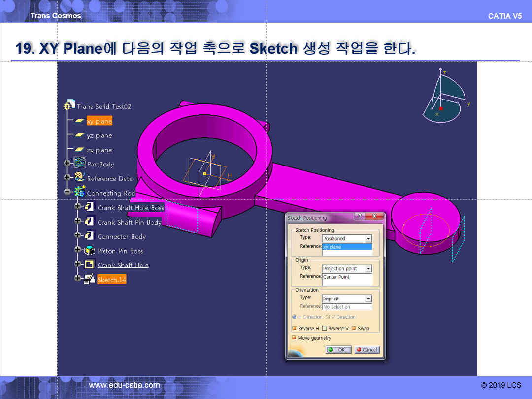Select the Piston Pin Boss icon
Viewport: 532px width, 399px height.
90,251
